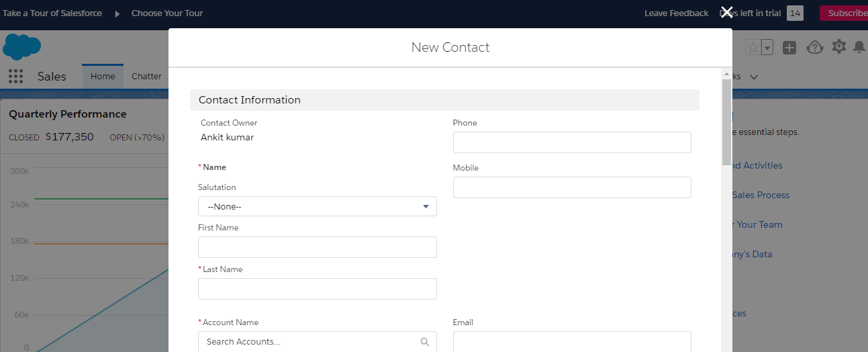Close the New Contact dialog with X
The image size is (868, 352).
[726, 13]
